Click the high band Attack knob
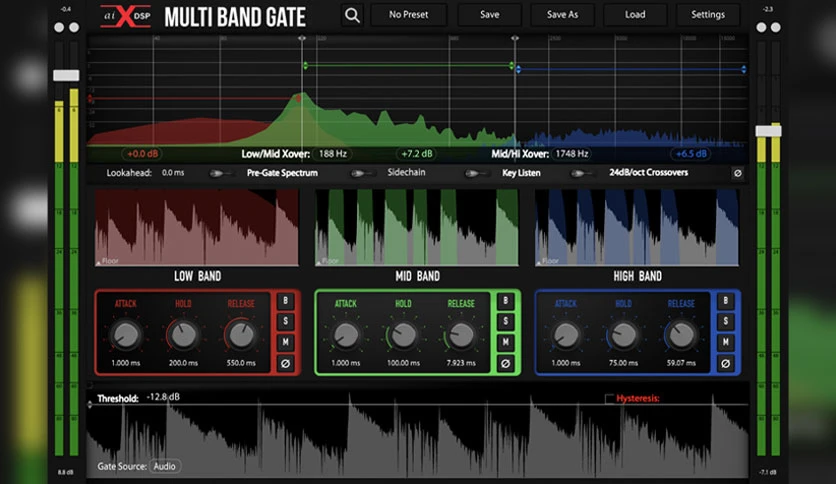The image size is (836, 484). pyautogui.click(x=566, y=335)
